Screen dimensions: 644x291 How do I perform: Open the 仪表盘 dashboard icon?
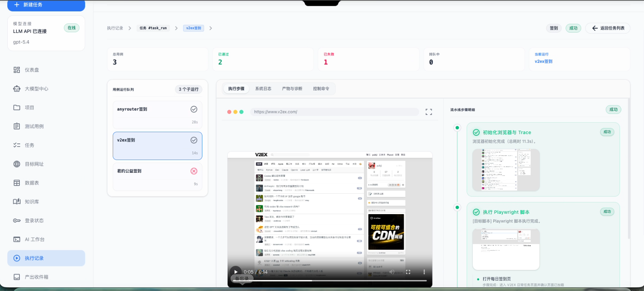[17, 70]
